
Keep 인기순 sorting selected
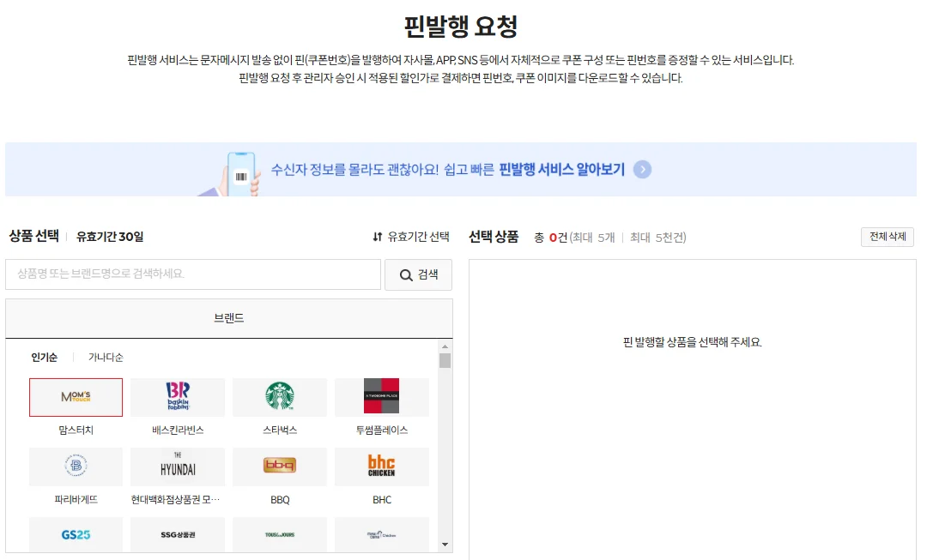coord(45,356)
